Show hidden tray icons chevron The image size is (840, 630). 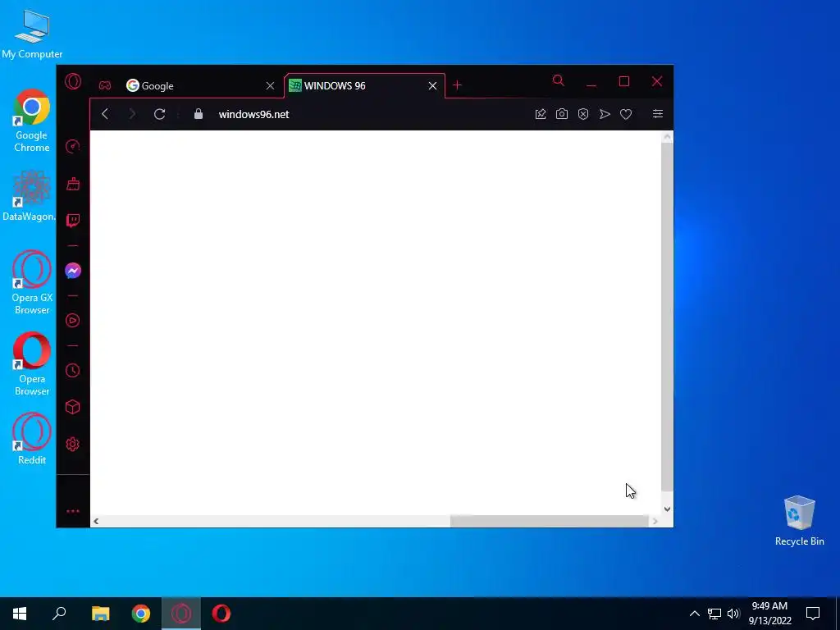point(694,614)
